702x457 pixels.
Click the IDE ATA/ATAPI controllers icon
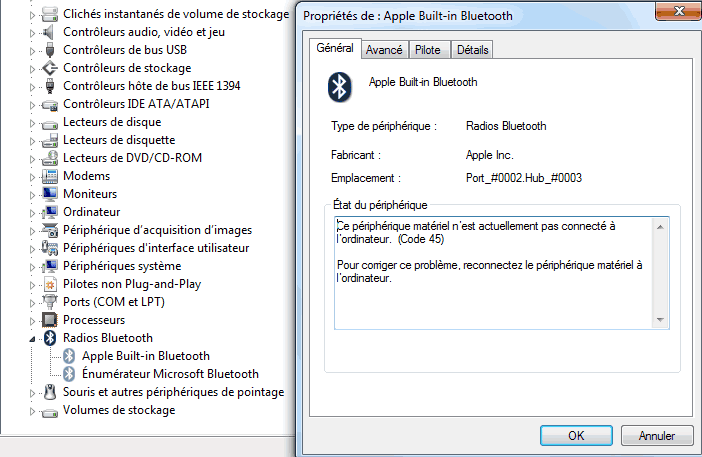pos(50,105)
